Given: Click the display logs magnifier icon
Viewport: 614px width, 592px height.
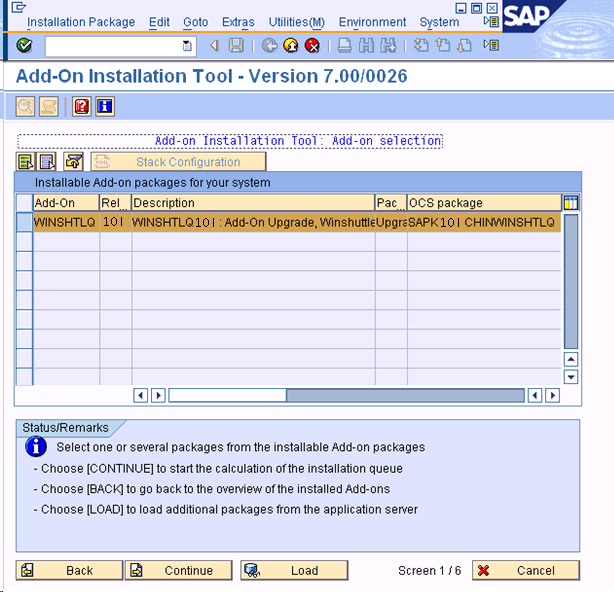Looking at the screenshot, I should [x=25, y=106].
